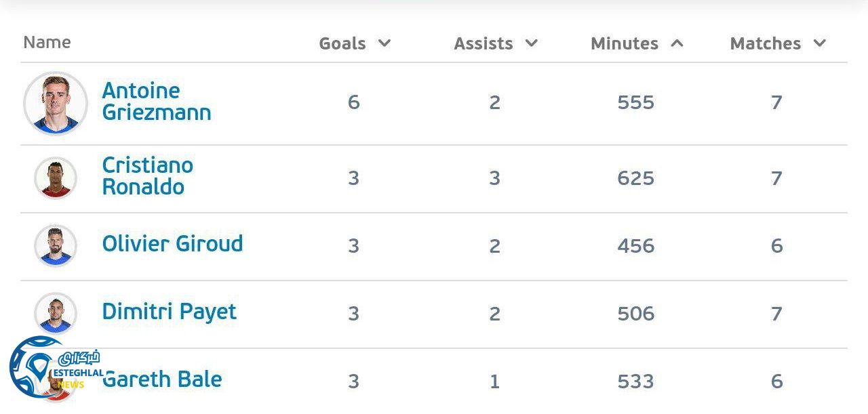The width and height of the screenshot is (868, 414).
Task: Open Dimitri Payet's player link
Action: (x=169, y=312)
